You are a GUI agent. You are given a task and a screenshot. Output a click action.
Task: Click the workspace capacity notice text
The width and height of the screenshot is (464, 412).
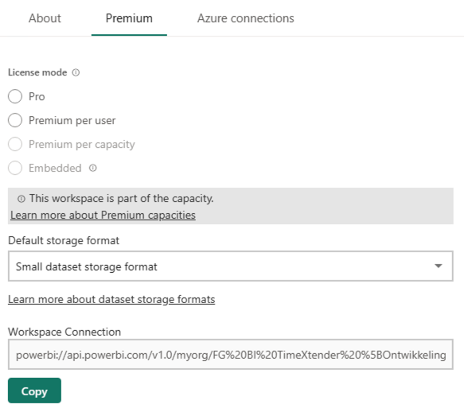[121, 198]
